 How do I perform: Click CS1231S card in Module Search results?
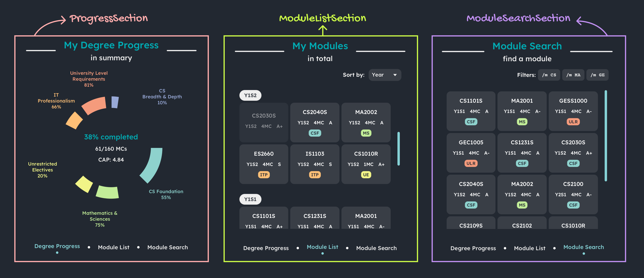[x=522, y=153]
